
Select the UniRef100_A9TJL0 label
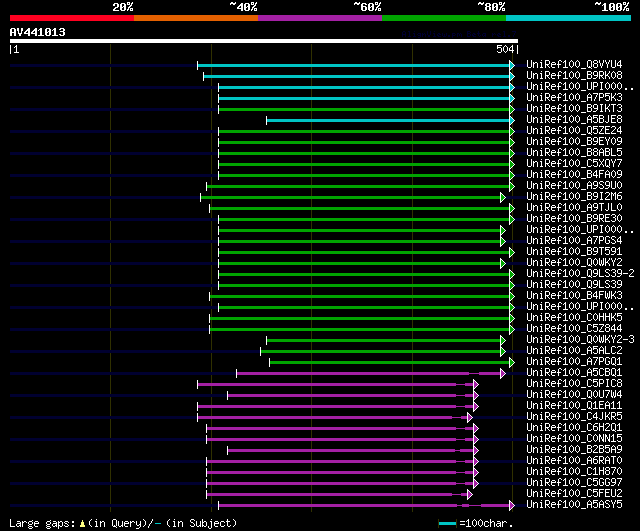[574, 208]
